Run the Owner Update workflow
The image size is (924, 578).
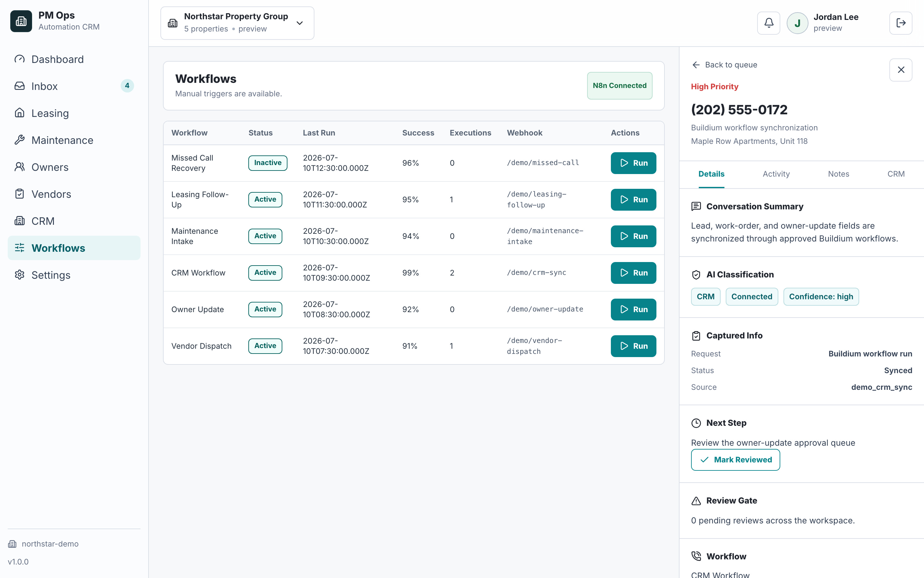pos(633,309)
